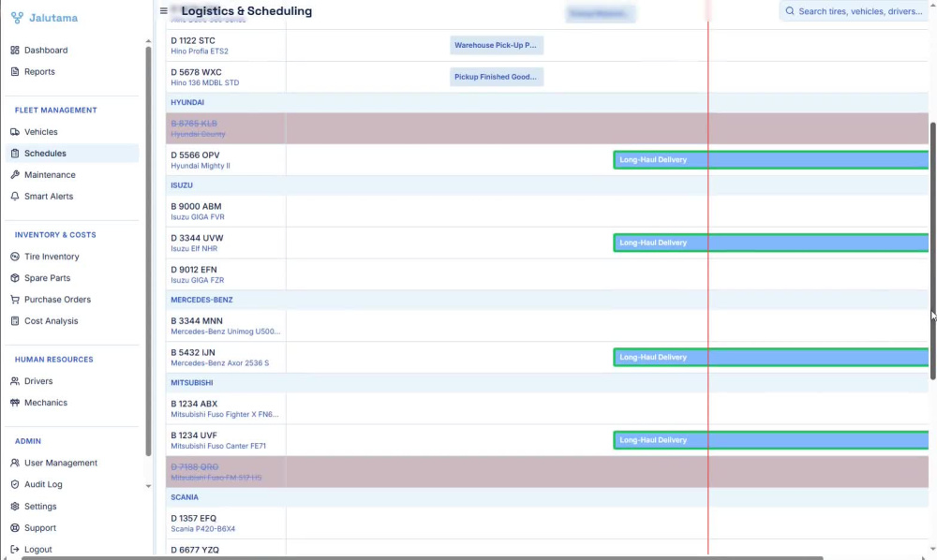Click the Tire Inventory icon

point(15,257)
